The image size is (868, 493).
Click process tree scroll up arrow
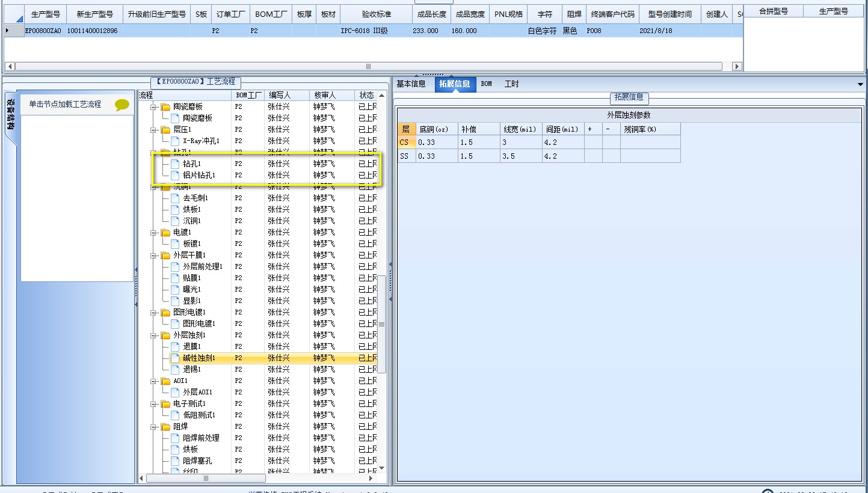tap(381, 95)
